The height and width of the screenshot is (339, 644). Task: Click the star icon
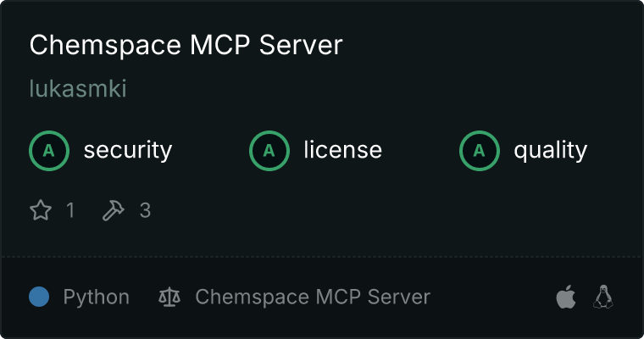pyautogui.click(x=41, y=210)
